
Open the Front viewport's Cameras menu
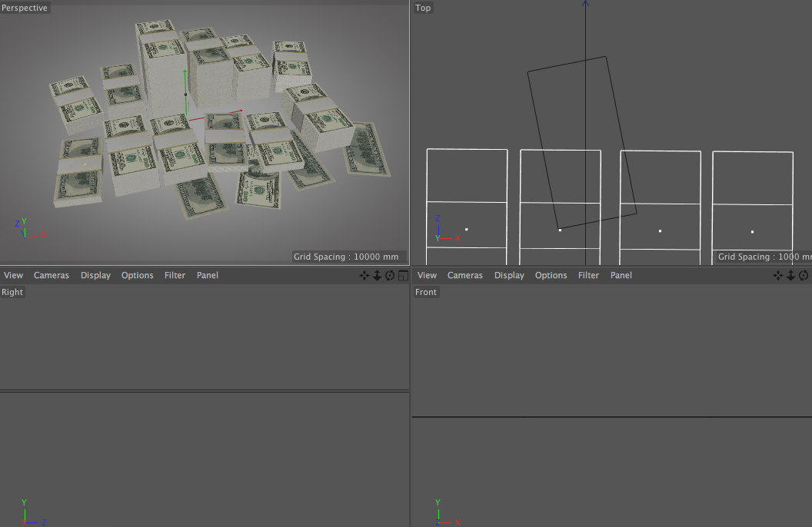(465, 275)
